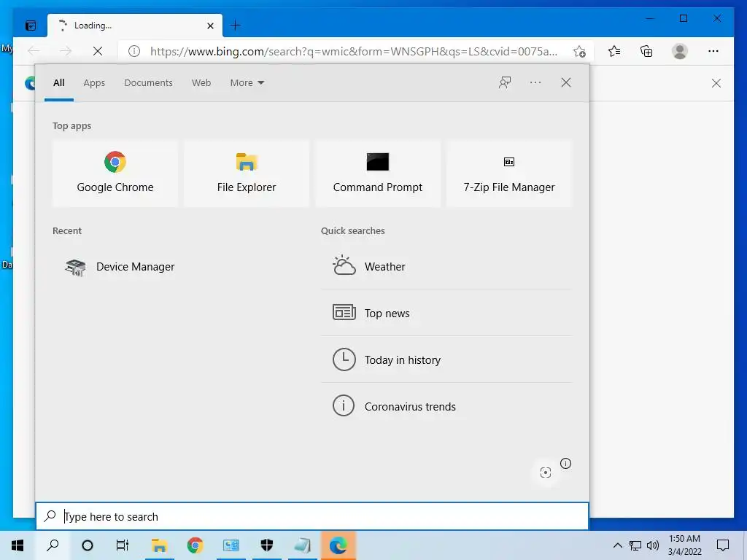Open the Edge profile avatar
Screen dimensions: 747x560
[680, 51]
